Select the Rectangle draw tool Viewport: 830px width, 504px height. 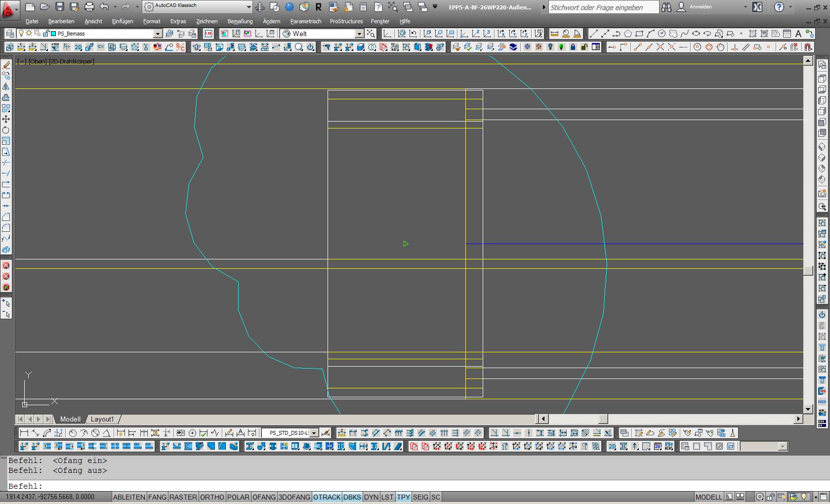pos(639,34)
